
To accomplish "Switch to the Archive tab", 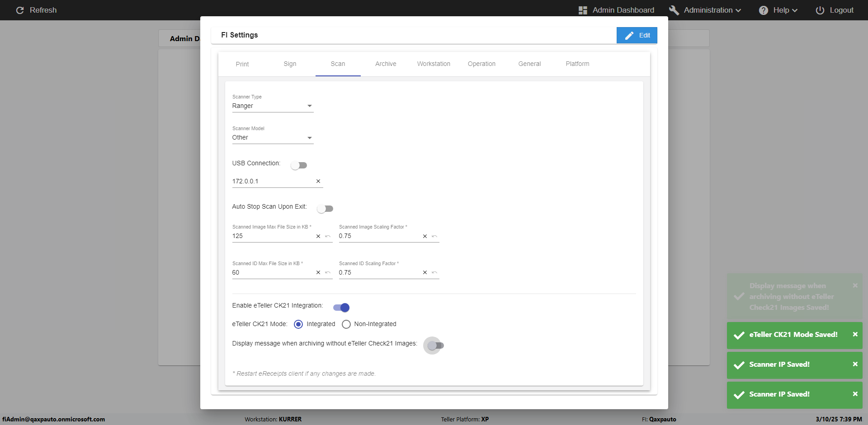I will click(x=386, y=64).
